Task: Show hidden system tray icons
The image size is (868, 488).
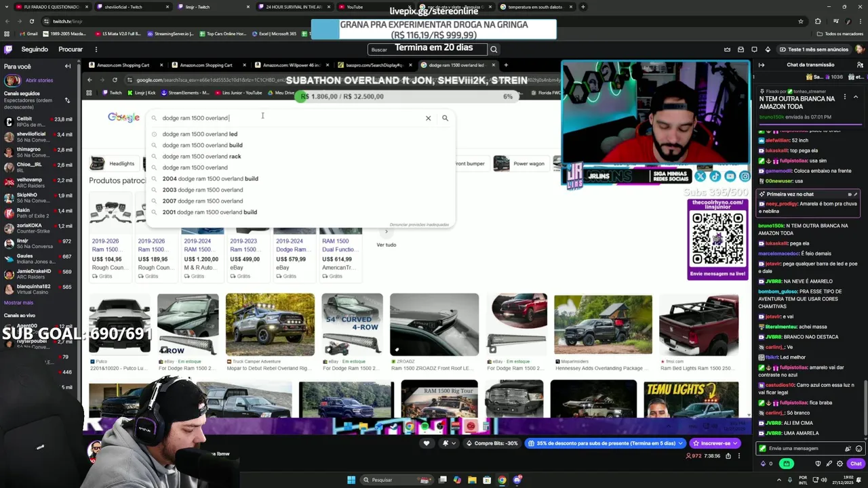Action: 778,480
